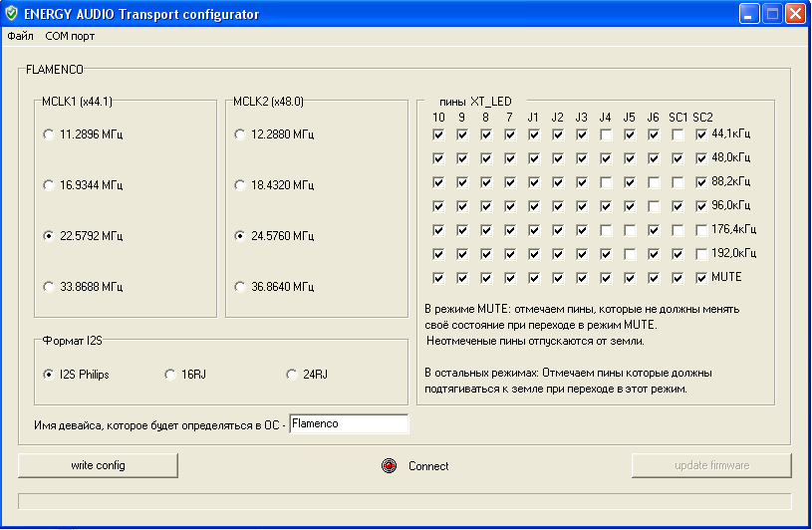Toggle SC2 checkbox in MUTE row

pyautogui.click(x=701, y=279)
